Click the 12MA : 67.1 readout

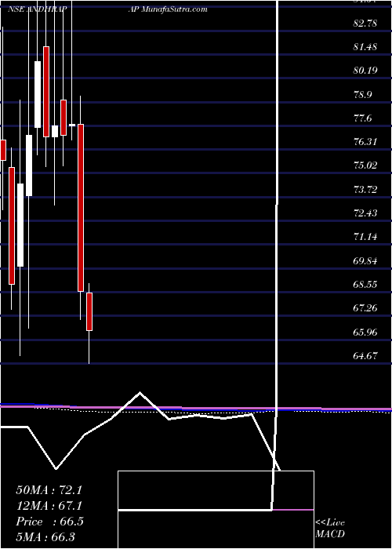pos(49,506)
